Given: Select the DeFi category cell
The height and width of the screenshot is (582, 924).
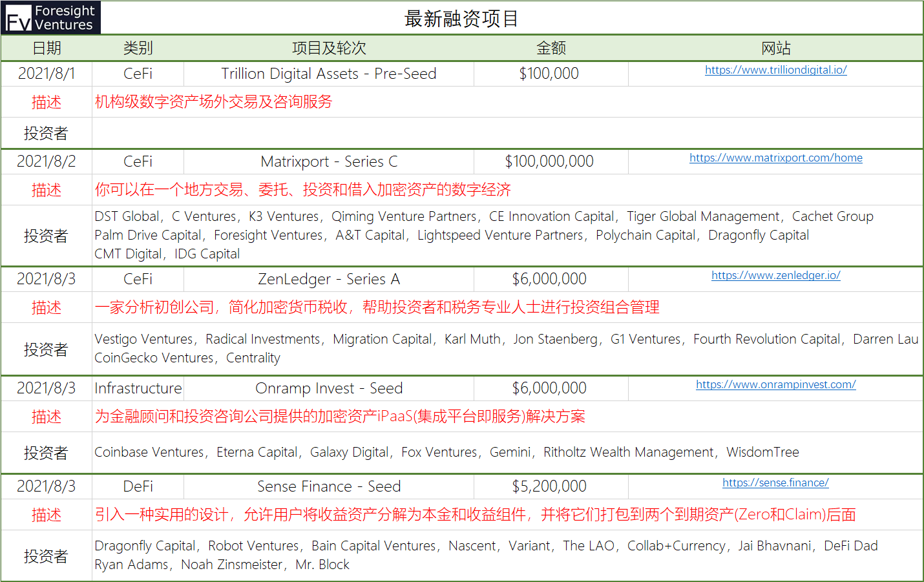Looking at the screenshot, I should click(x=138, y=486).
